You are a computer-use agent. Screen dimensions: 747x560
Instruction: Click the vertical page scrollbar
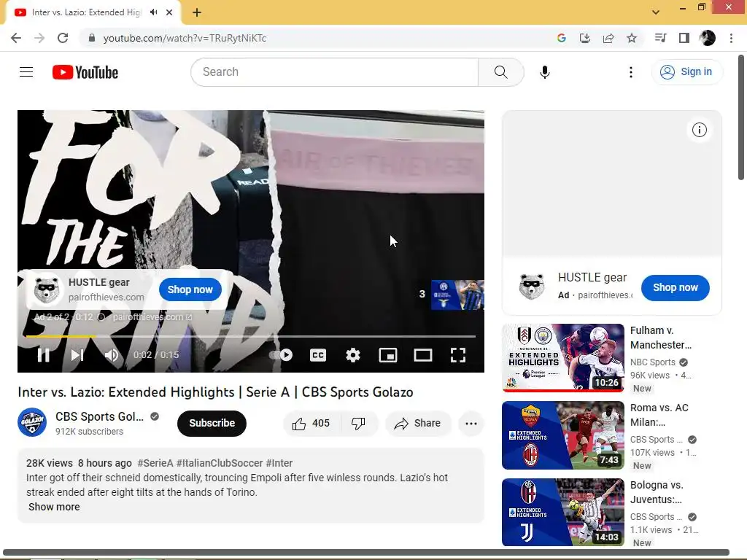pos(741,117)
